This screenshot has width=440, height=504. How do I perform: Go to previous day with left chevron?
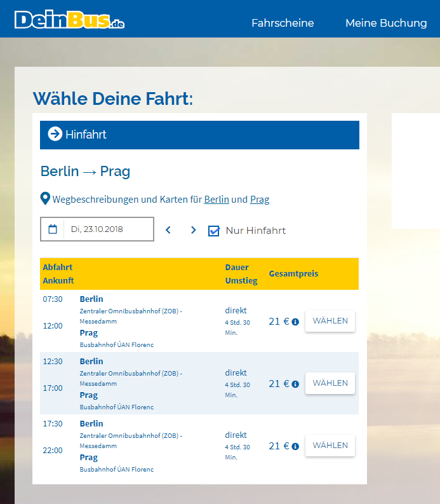(168, 230)
